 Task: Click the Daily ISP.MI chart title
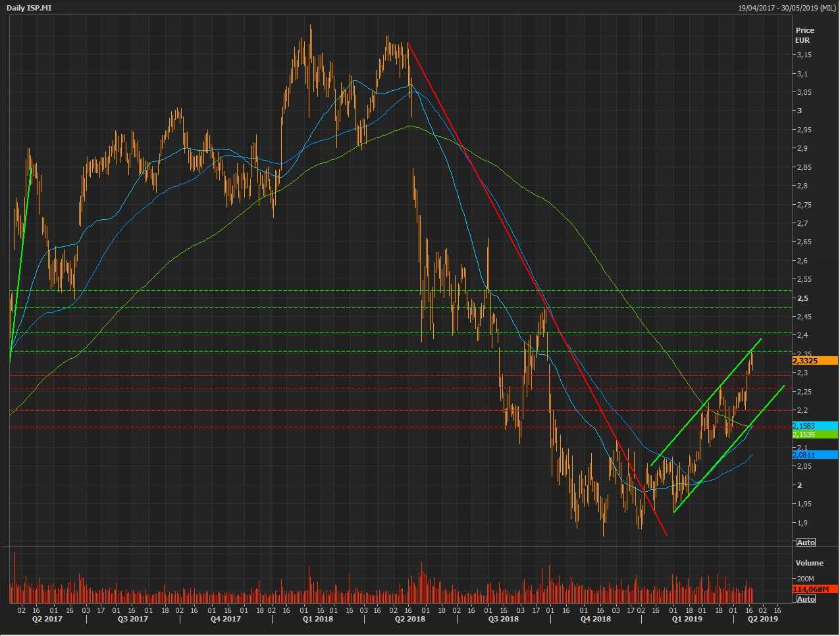pos(29,8)
